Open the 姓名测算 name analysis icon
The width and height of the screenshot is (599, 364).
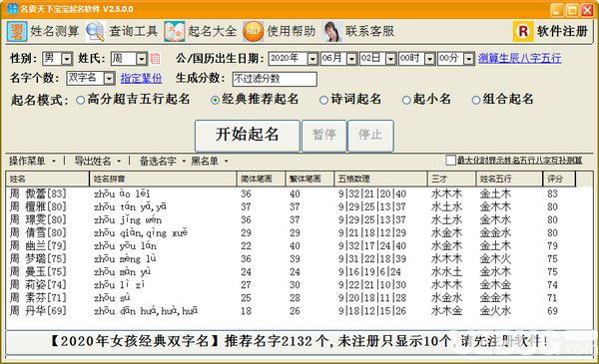(x=17, y=32)
